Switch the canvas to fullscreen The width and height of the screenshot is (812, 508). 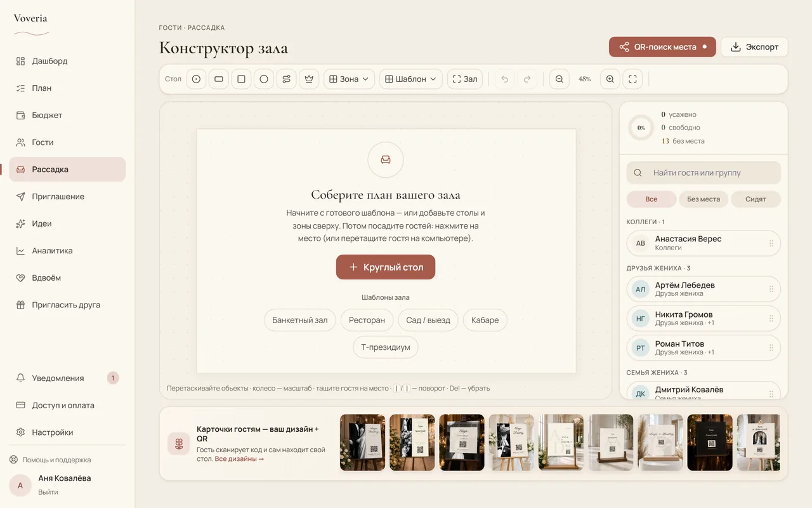632,79
